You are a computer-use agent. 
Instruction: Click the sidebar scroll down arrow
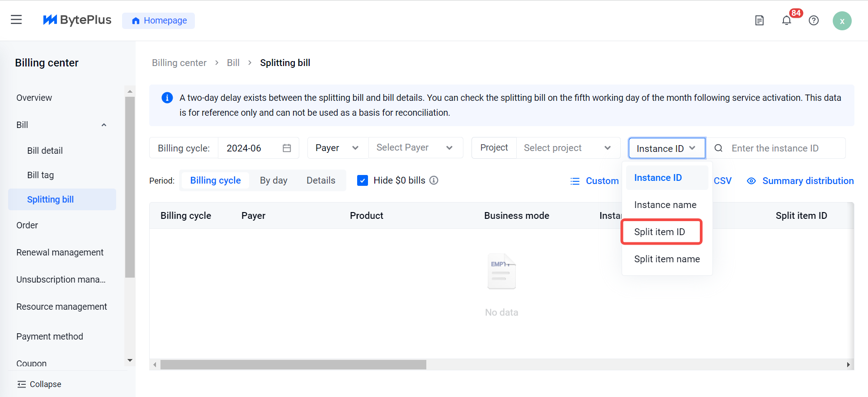(130, 360)
